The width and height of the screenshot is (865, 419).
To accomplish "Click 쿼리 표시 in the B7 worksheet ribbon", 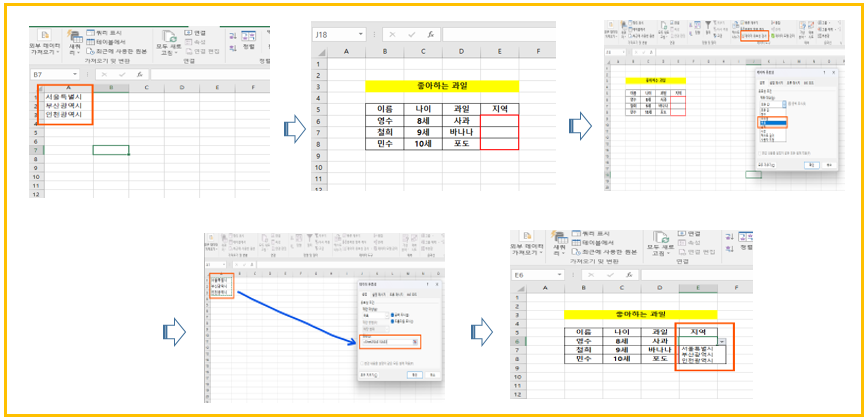I will tap(103, 33).
